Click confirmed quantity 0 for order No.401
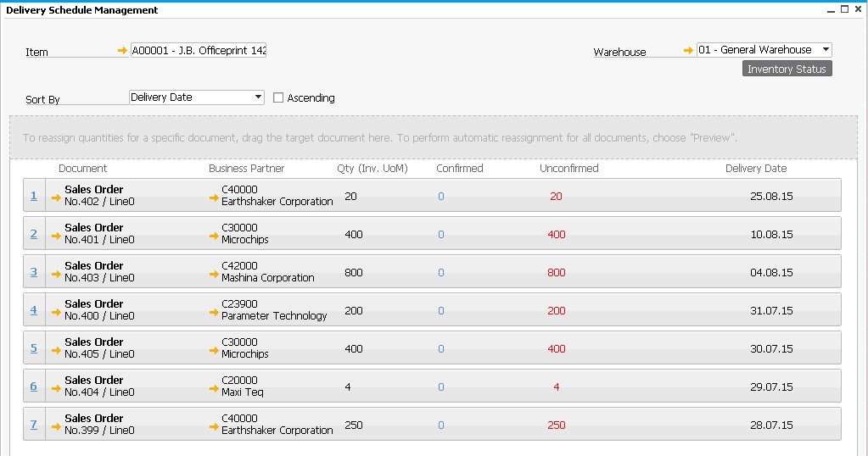Image resolution: width=868 pixels, height=456 pixels. pos(441,235)
